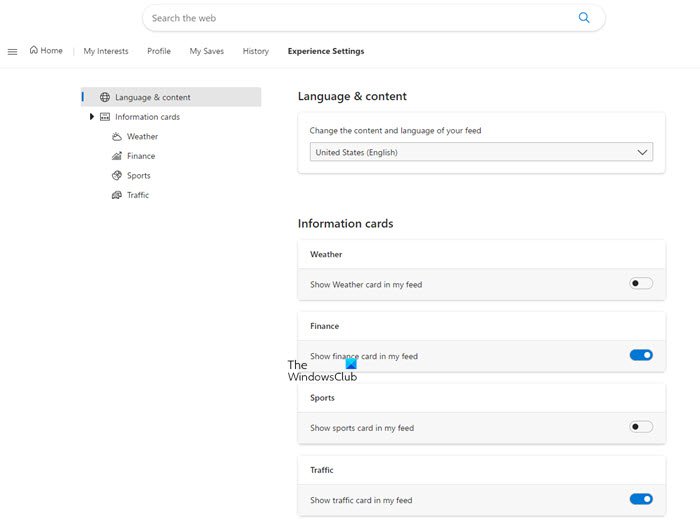Open the History tab
700x528 pixels.
click(256, 51)
